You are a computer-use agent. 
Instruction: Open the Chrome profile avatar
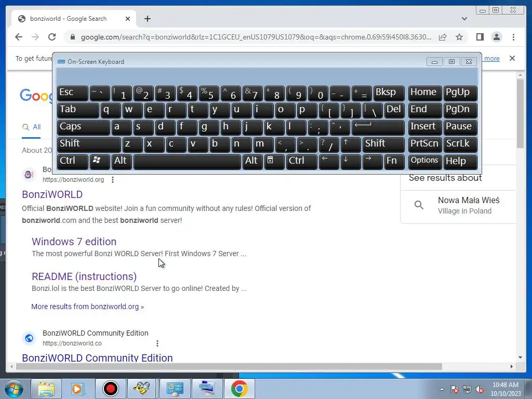[x=496, y=37]
